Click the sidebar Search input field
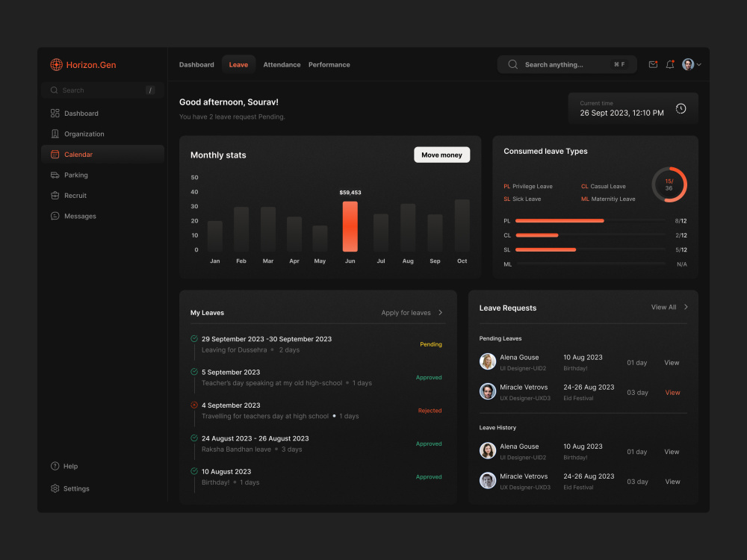Image resolution: width=747 pixels, height=560 pixels. click(x=102, y=90)
